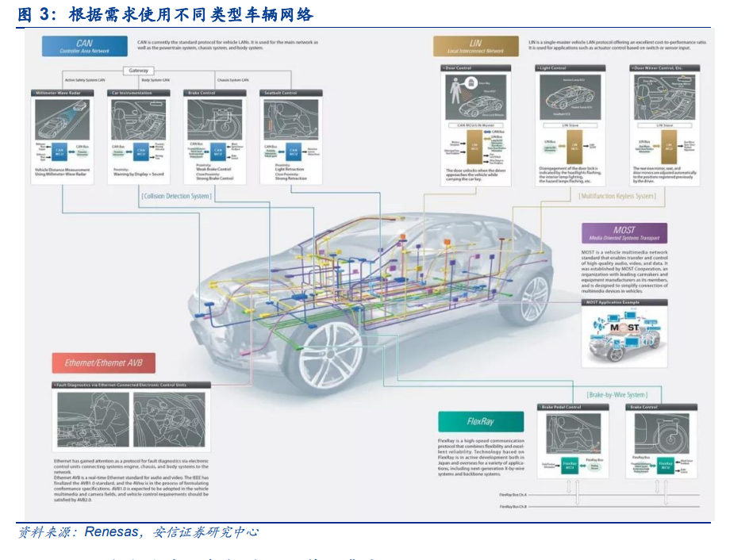749x560 pixels.
Task: Open the Door Control illustration
Action: point(476,97)
